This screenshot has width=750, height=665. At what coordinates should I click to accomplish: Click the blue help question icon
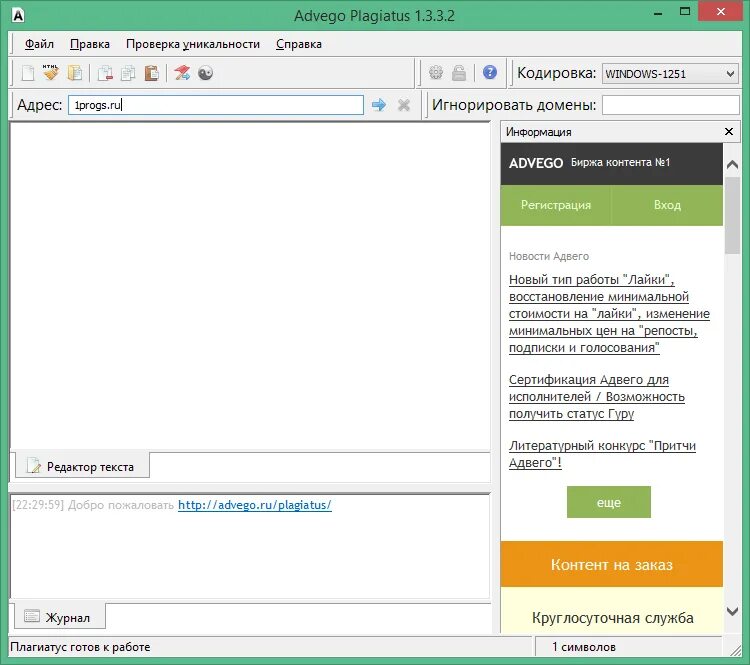pos(490,72)
